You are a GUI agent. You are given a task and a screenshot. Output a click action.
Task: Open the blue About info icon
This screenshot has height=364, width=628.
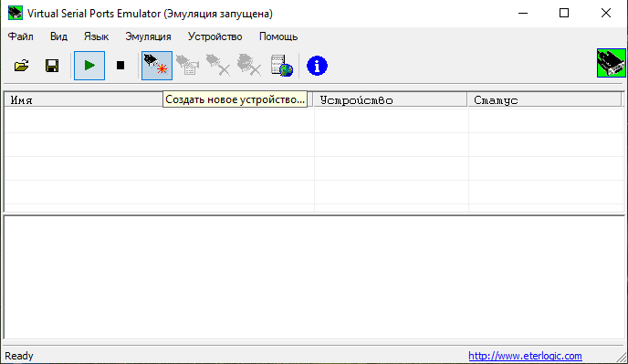click(317, 66)
